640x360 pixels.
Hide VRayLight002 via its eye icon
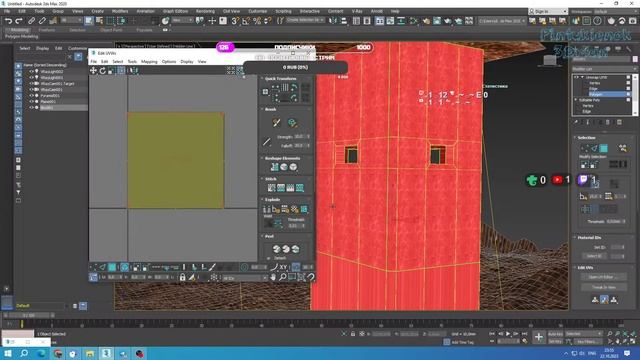[x=31, y=71]
